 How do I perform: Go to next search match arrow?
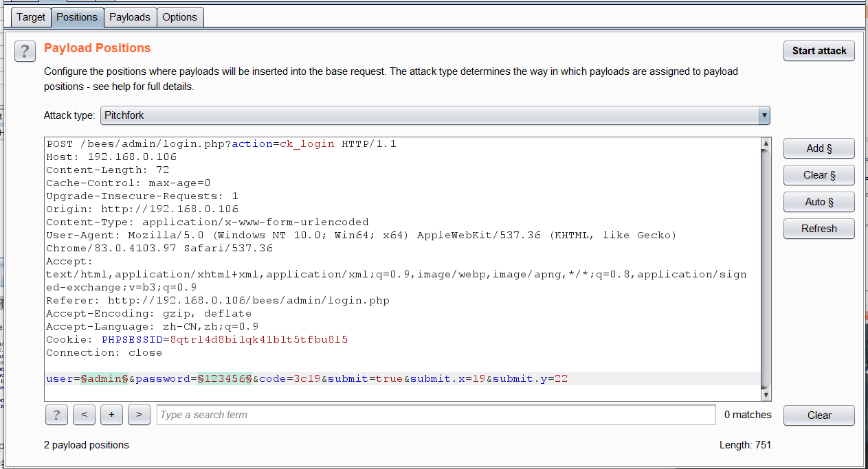(139, 415)
